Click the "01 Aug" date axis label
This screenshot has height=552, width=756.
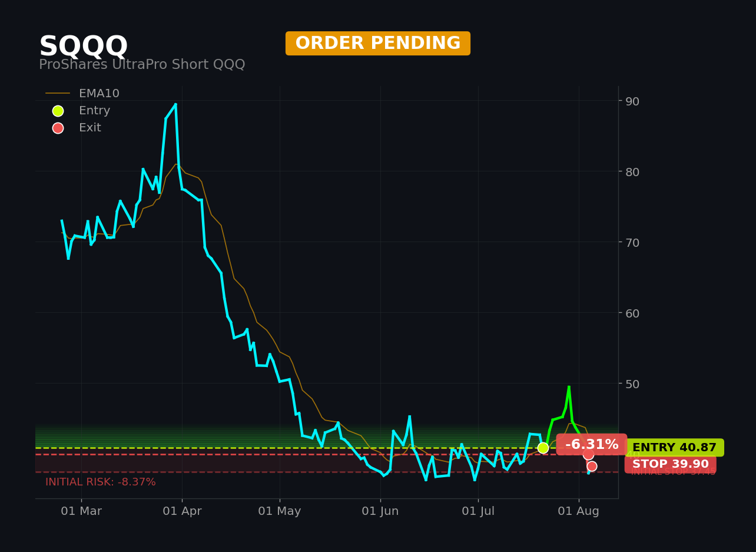coord(579,511)
